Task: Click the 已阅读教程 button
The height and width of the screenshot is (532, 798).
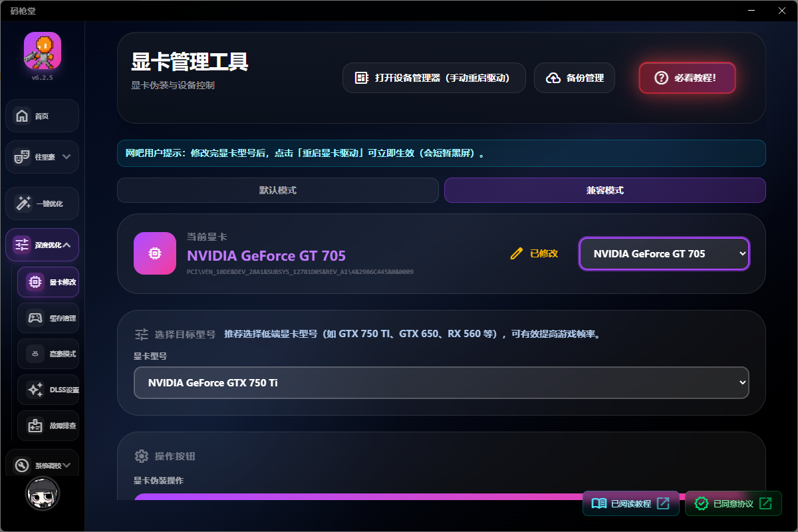Action: tap(631, 503)
